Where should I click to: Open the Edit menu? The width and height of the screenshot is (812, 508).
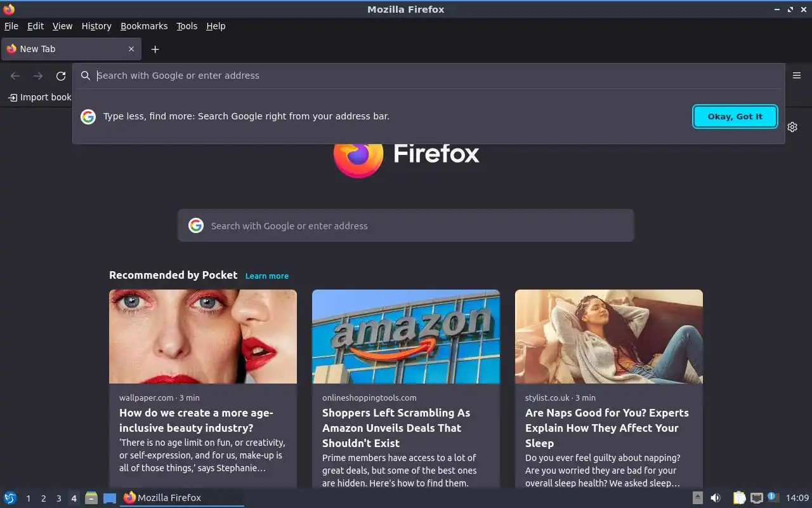coord(36,26)
